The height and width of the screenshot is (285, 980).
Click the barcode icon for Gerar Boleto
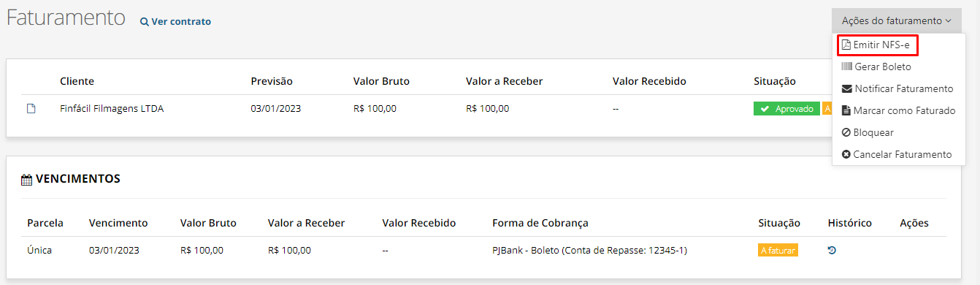tap(846, 66)
